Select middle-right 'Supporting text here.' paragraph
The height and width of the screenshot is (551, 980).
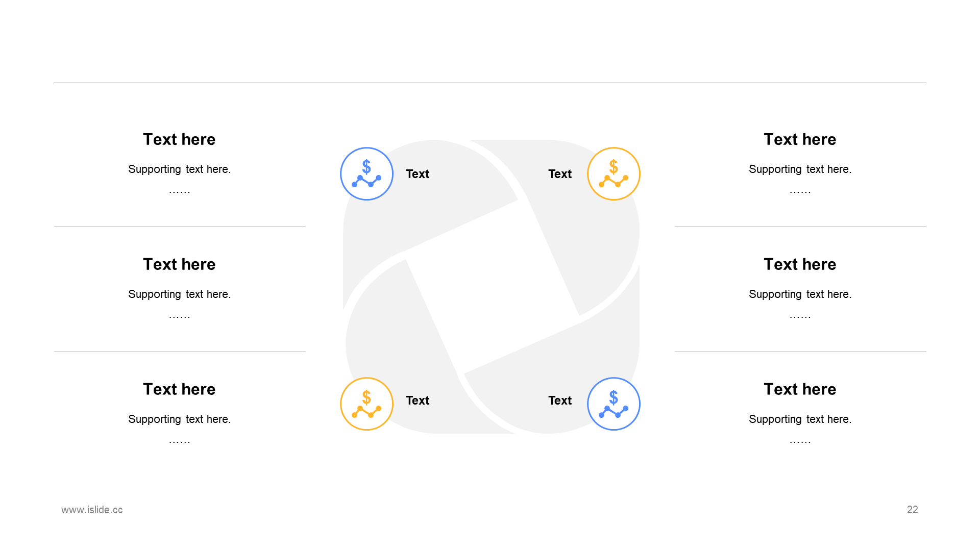click(x=800, y=294)
